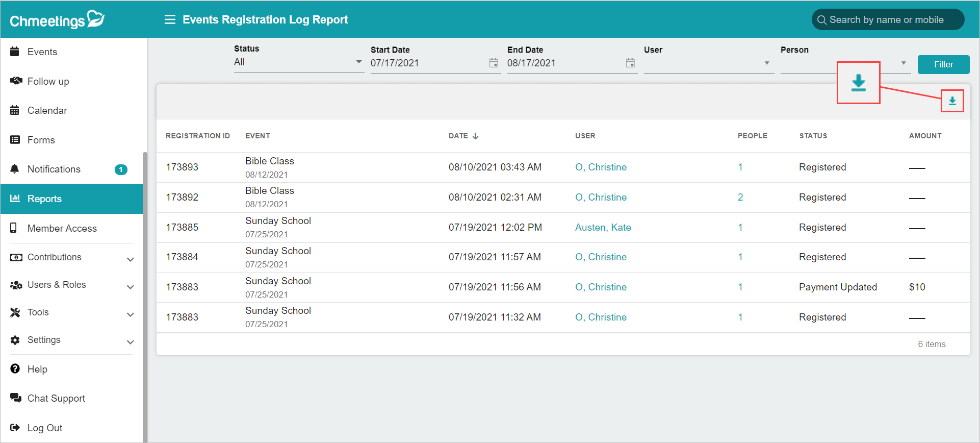Click date 07/19/2021 12:02 PM cell

(x=495, y=227)
